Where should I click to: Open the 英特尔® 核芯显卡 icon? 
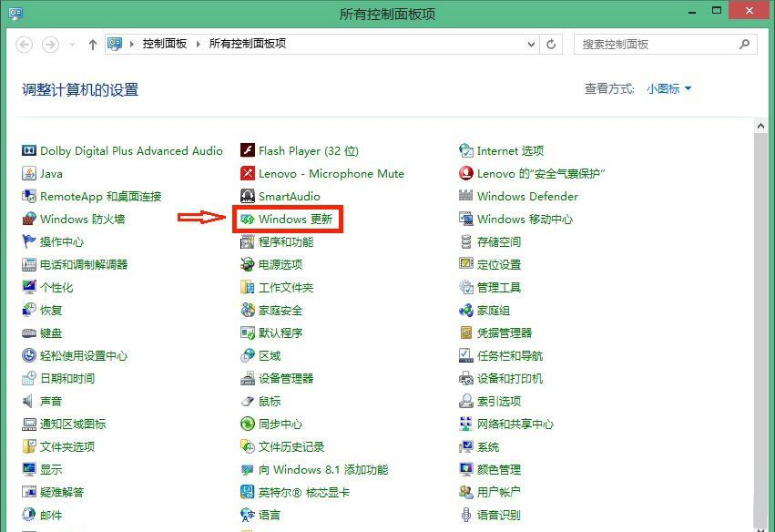coord(248,492)
